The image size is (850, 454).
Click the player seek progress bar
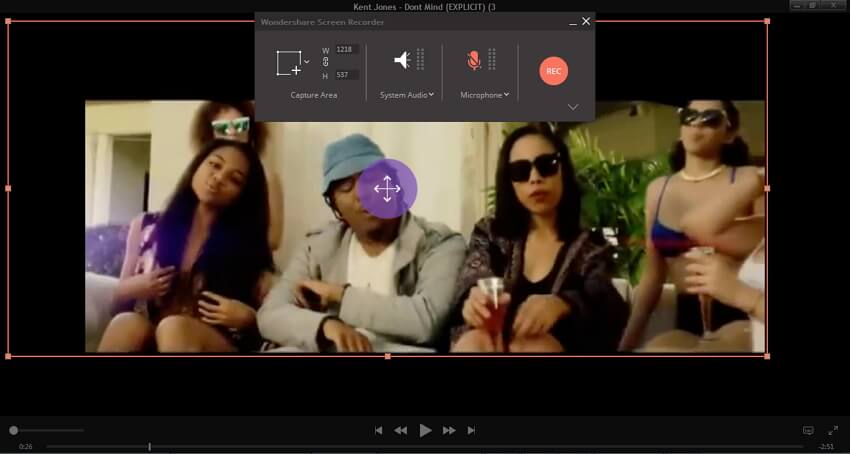tap(424, 447)
